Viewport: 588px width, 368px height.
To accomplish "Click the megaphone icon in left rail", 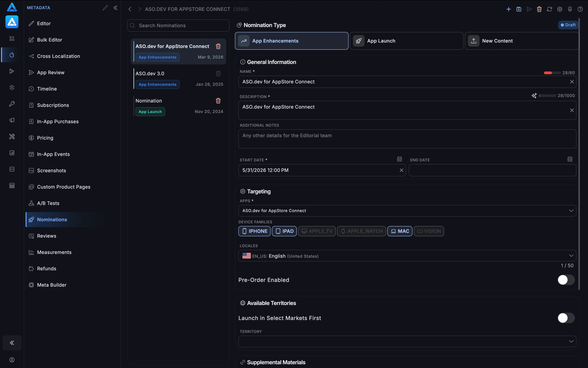I will pyautogui.click(x=12, y=120).
